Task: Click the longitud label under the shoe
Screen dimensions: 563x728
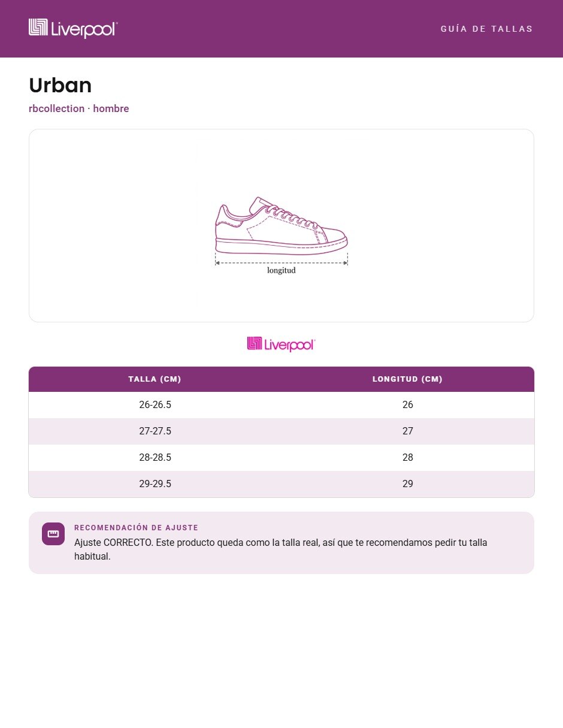Action: click(281, 270)
